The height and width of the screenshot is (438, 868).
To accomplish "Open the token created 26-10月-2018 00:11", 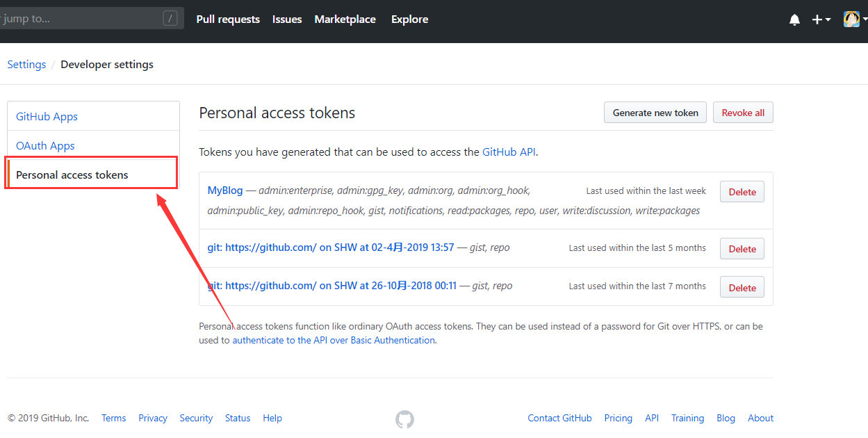I will tap(332, 286).
